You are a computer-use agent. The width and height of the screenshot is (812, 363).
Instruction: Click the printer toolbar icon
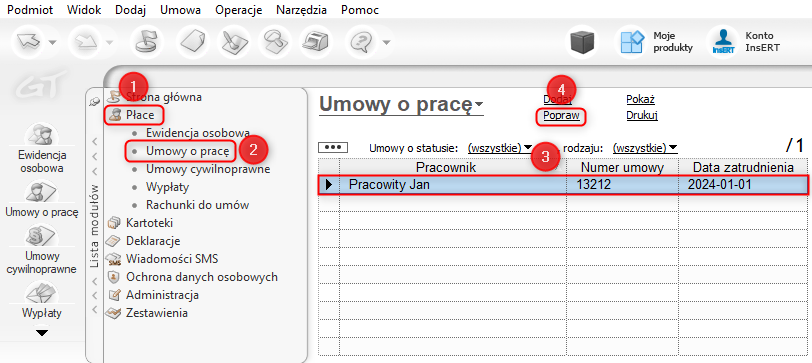[x=317, y=42]
